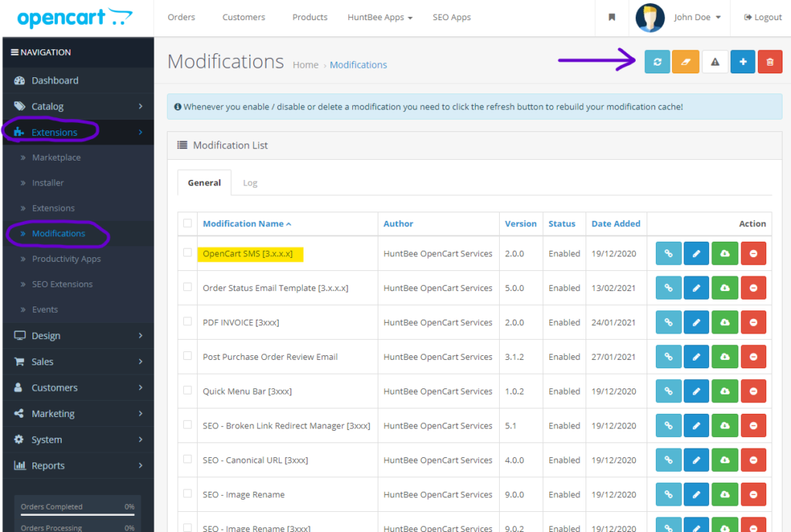Click link icon for PDF INVOICE row

(668, 322)
